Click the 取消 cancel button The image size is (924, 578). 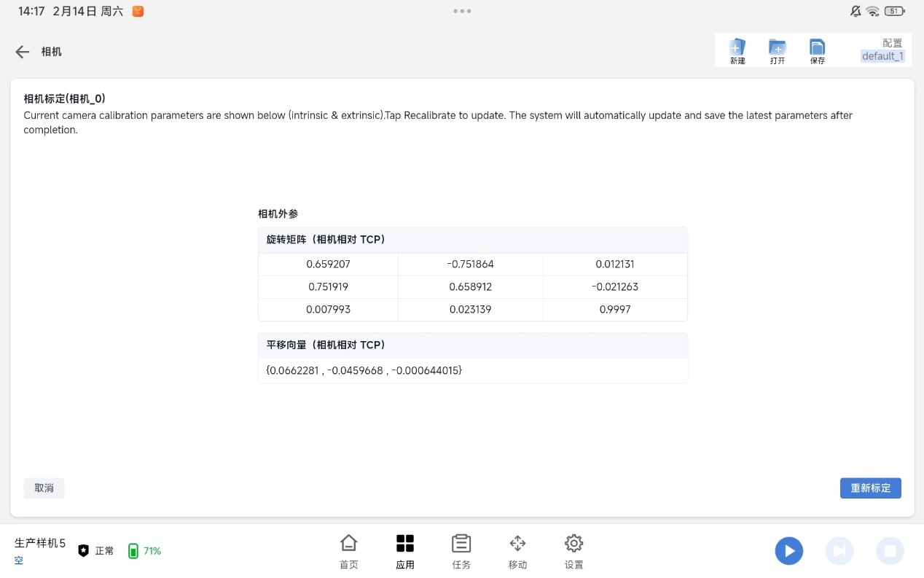(44, 488)
